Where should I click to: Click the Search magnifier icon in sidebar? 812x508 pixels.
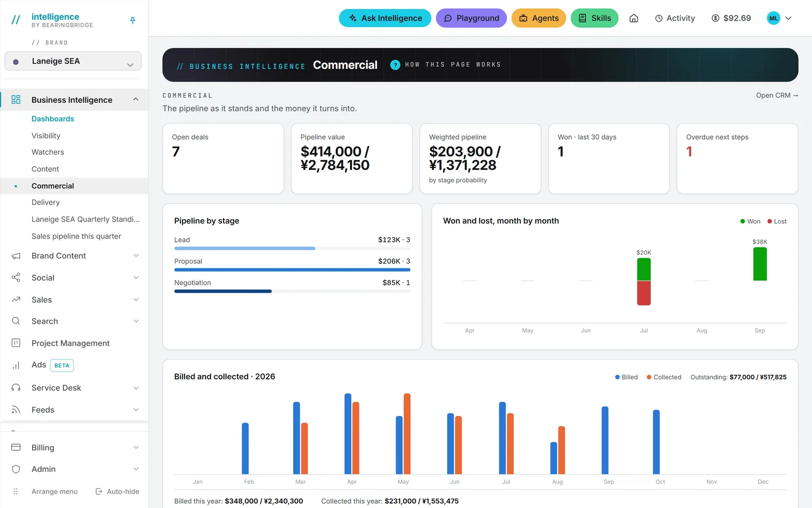tap(16, 321)
